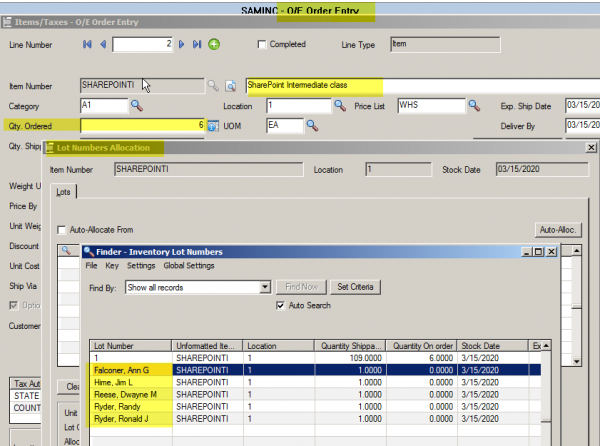This screenshot has height=446, width=600.
Task: Select lot row Falconer, Ann G
Action: click(x=315, y=370)
